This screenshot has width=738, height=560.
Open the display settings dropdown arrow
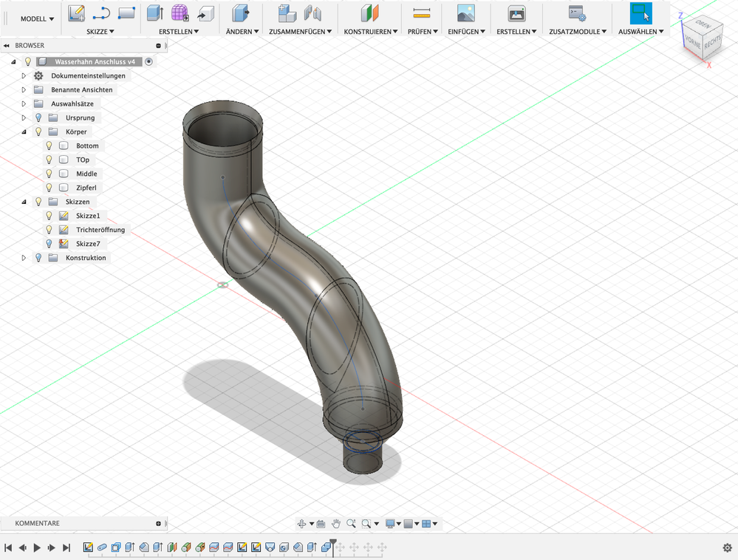(399, 524)
